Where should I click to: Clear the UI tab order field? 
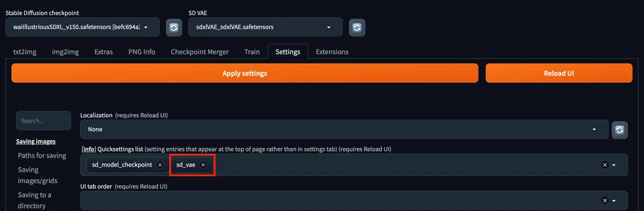click(x=605, y=200)
